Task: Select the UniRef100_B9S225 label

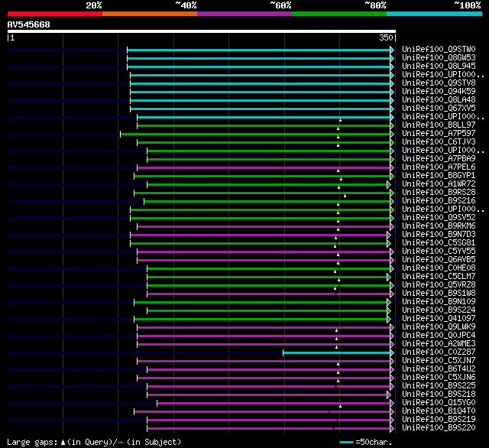Action: click(439, 386)
